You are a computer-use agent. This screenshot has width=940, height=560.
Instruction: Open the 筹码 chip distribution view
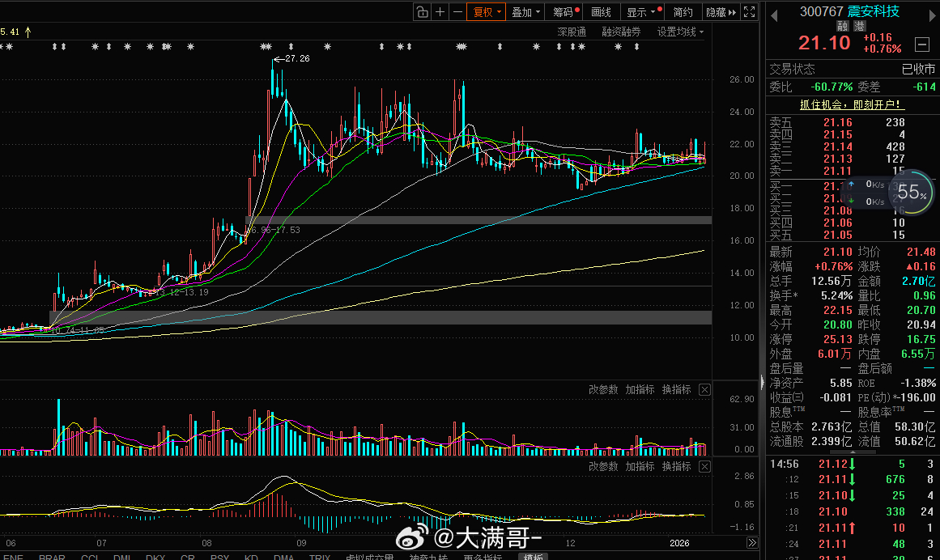(x=566, y=12)
